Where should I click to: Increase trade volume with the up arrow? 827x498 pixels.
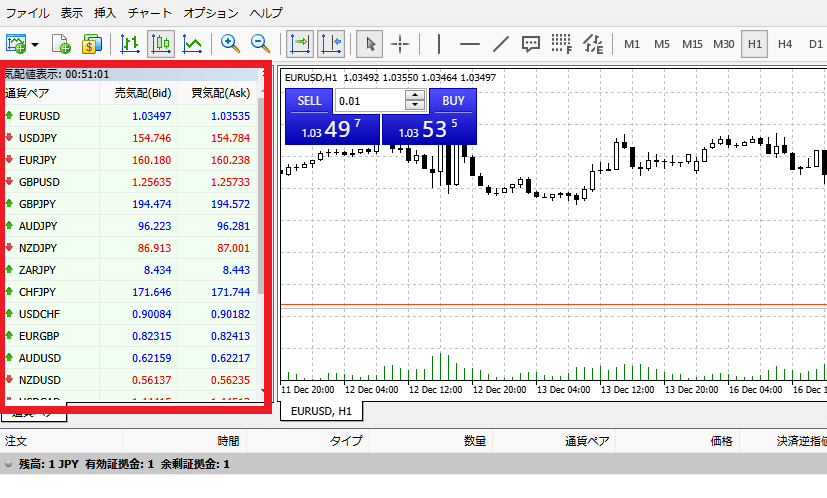pos(415,96)
